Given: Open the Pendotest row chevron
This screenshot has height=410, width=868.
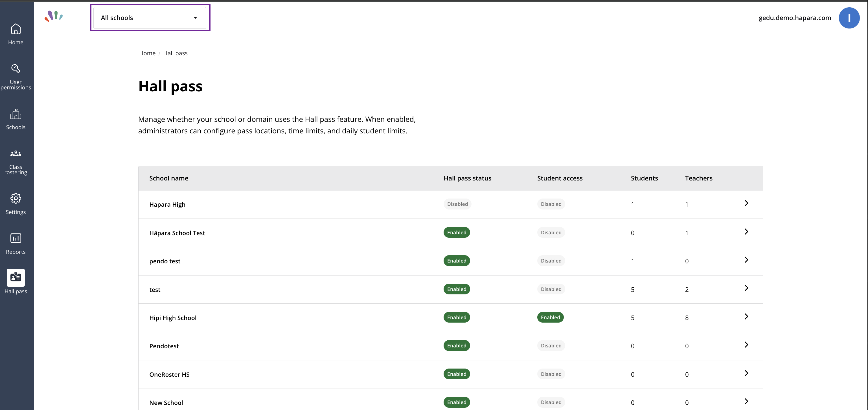Looking at the screenshot, I should pos(746,345).
